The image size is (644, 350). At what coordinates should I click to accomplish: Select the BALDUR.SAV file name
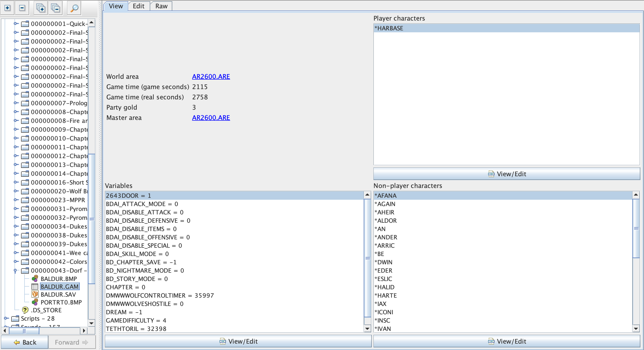point(58,294)
